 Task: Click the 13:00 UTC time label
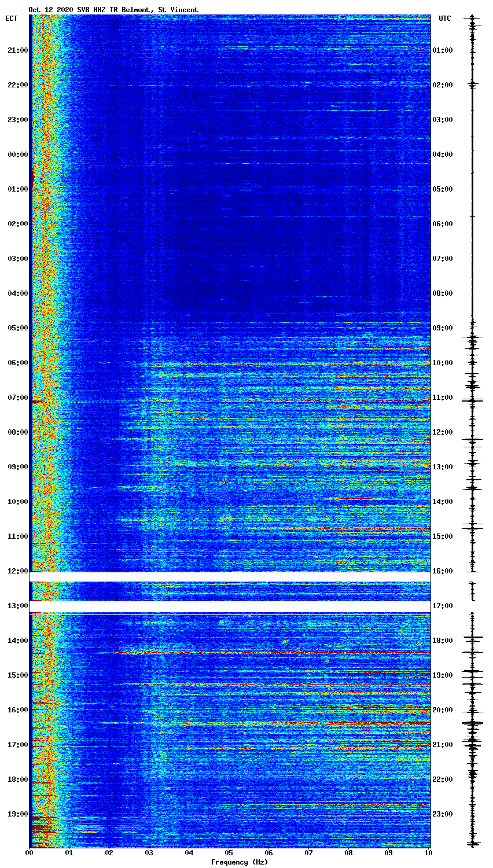tap(443, 467)
